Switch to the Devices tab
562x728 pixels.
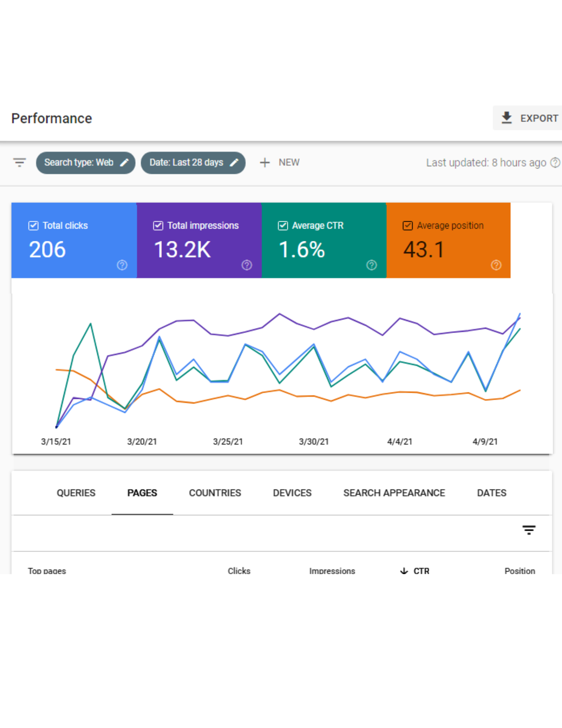point(292,493)
